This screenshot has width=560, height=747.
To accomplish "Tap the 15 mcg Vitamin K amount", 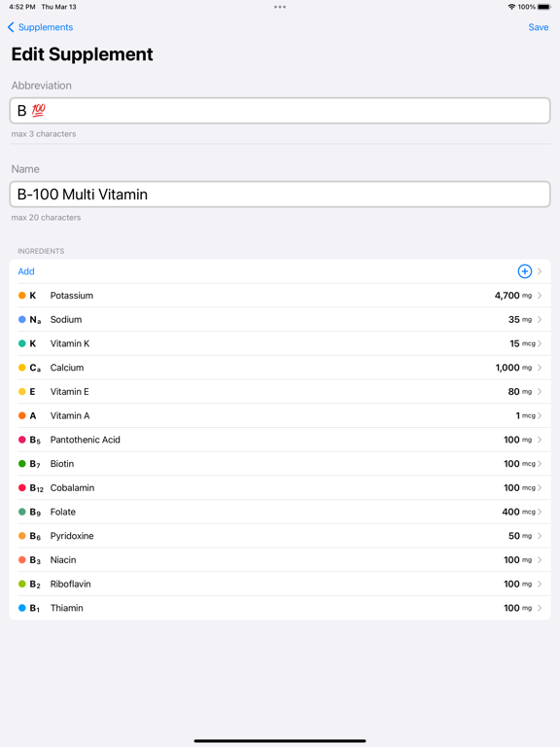I will tap(522, 343).
